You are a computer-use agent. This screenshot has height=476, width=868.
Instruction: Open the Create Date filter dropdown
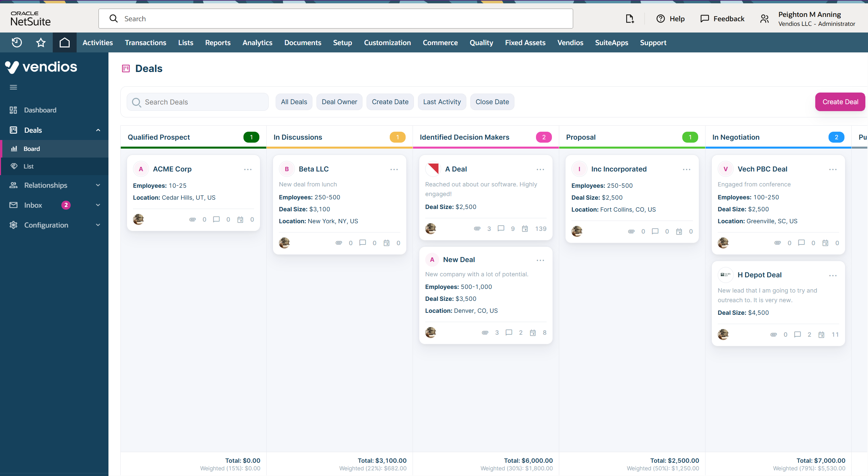click(x=390, y=102)
